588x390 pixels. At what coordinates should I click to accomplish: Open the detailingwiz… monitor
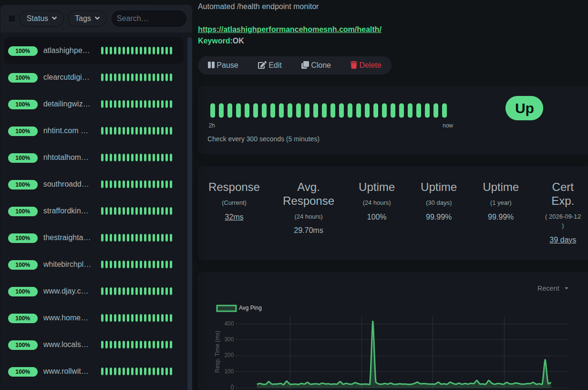point(94,104)
